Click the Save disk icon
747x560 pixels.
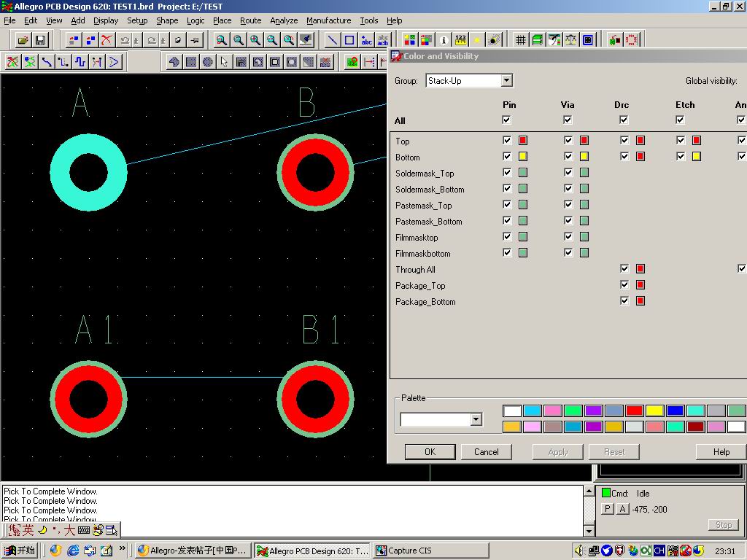point(40,40)
